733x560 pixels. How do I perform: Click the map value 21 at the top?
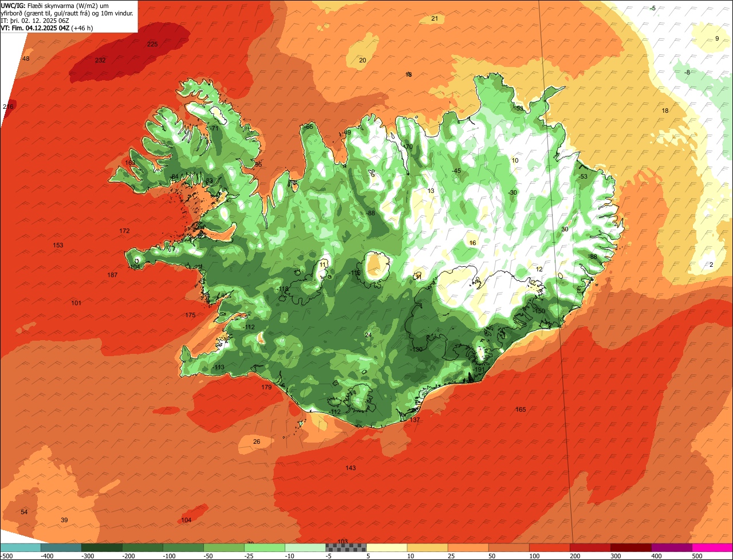[435, 18]
